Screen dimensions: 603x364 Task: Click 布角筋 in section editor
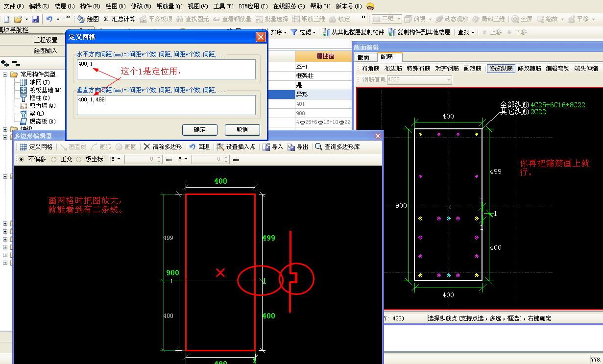(x=371, y=69)
